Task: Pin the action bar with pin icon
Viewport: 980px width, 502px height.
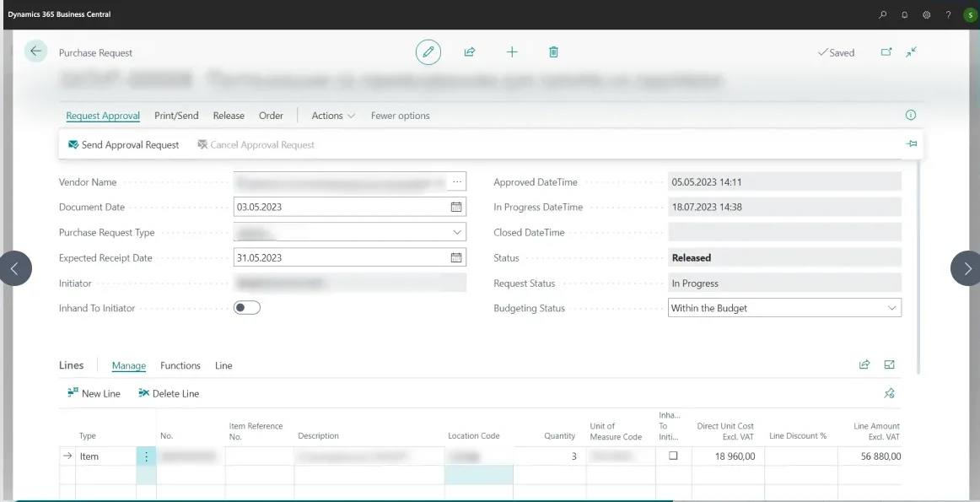Action: (912, 144)
